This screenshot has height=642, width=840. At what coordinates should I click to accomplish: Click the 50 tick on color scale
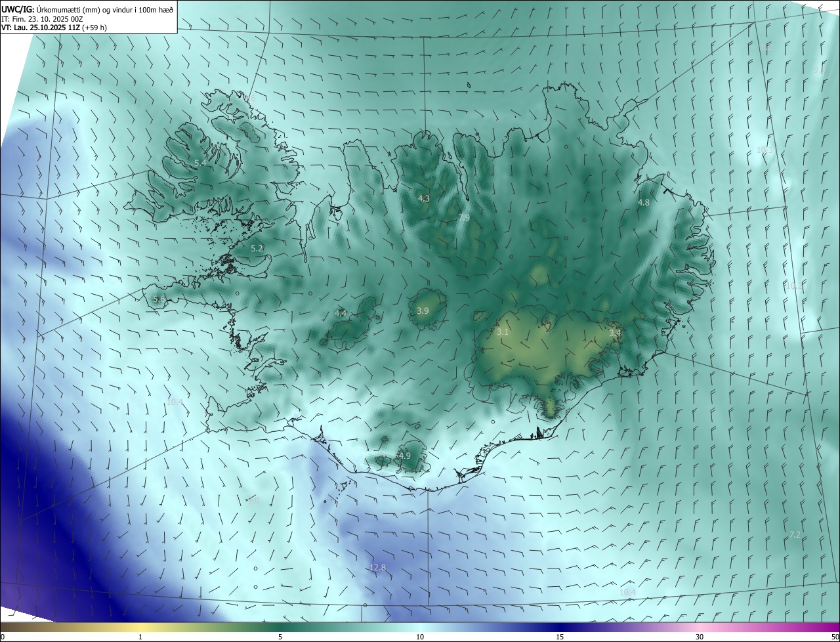coord(835,637)
